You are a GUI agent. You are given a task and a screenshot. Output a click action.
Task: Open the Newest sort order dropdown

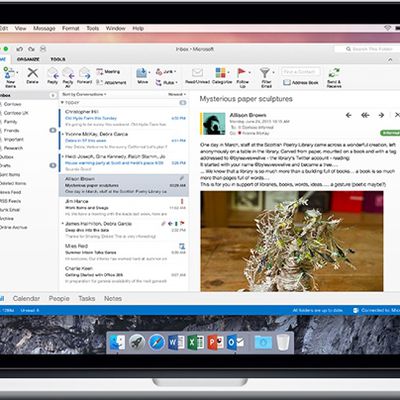click(x=177, y=94)
